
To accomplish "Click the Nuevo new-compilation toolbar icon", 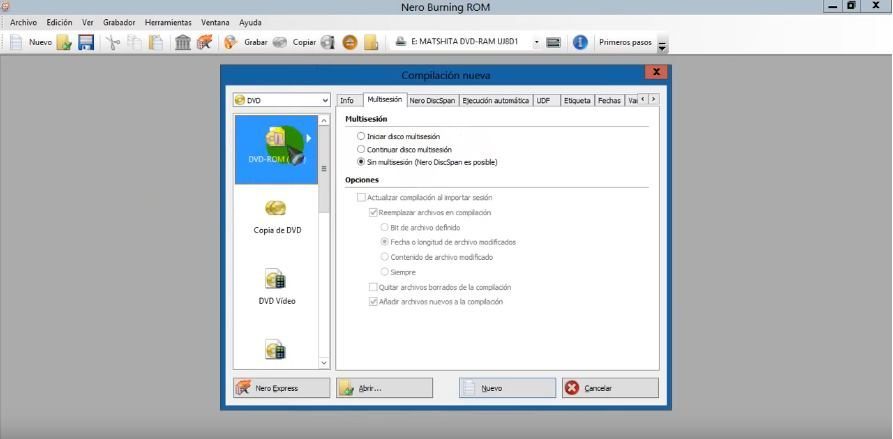I will point(17,43).
